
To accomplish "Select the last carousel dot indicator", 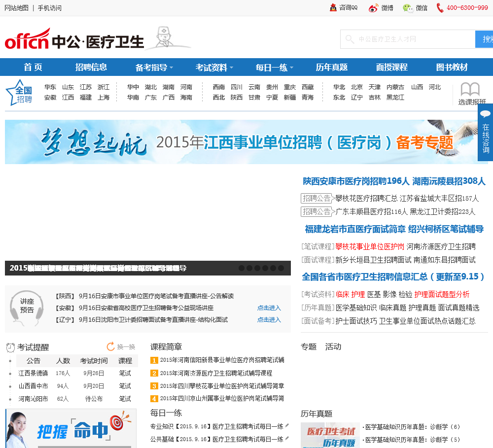I will [x=281, y=268].
